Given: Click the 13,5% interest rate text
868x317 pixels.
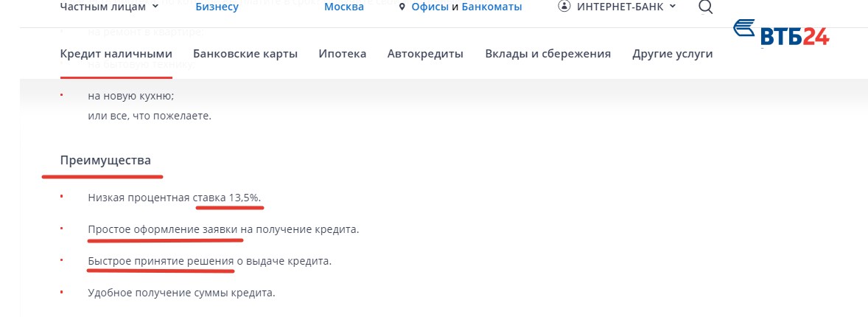Looking at the screenshot, I should pos(244,198).
